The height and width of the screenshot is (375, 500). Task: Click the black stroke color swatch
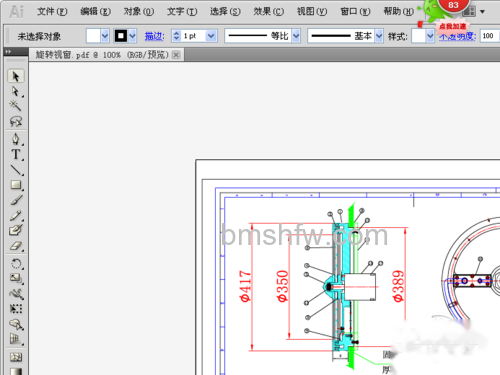click(121, 36)
